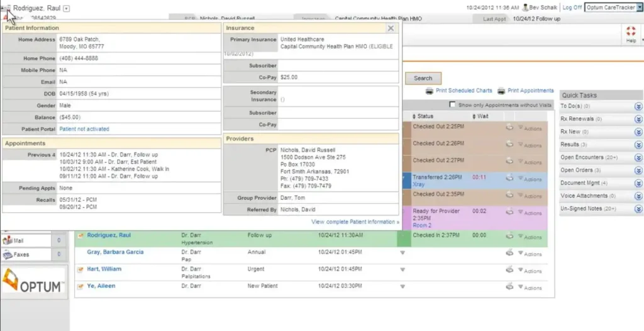
Task: Click the Room 2 location link
Action: (x=422, y=225)
